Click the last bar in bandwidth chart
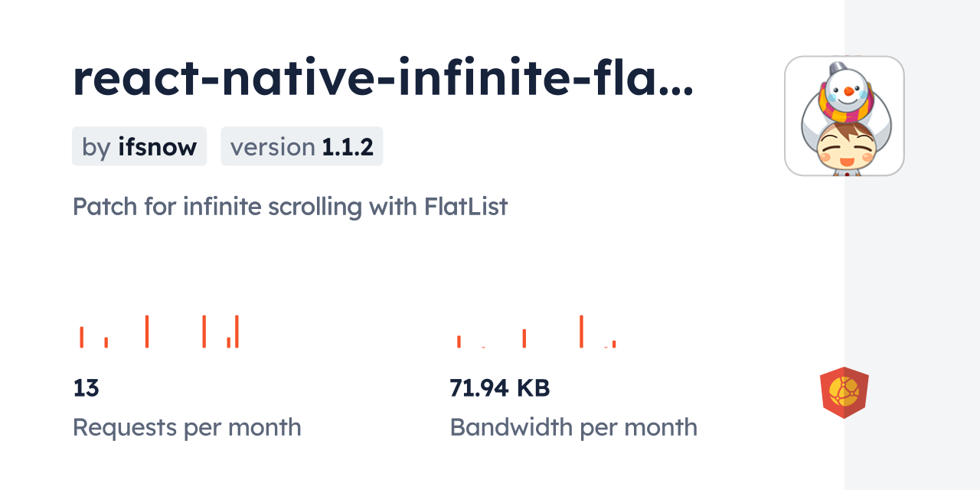980x490 pixels. point(614,344)
